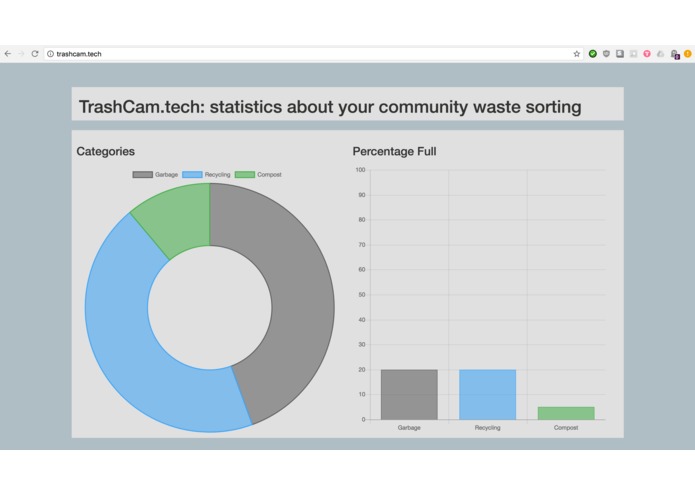This screenshot has height=494, width=695.
Task: Click the blue Recycling bar in Percentage Full
Action: (488, 394)
